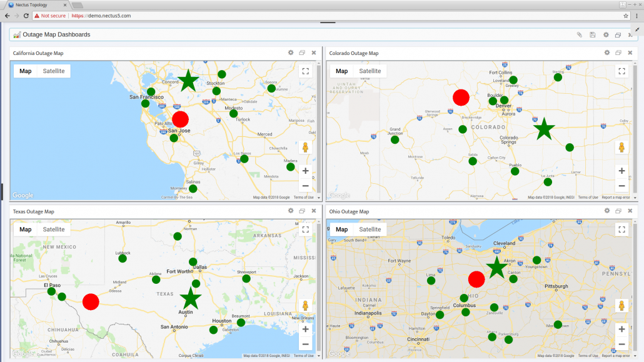The height and width of the screenshot is (362, 644).
Task: Click the red outage marker near El Paso
Action: point(91,302)
